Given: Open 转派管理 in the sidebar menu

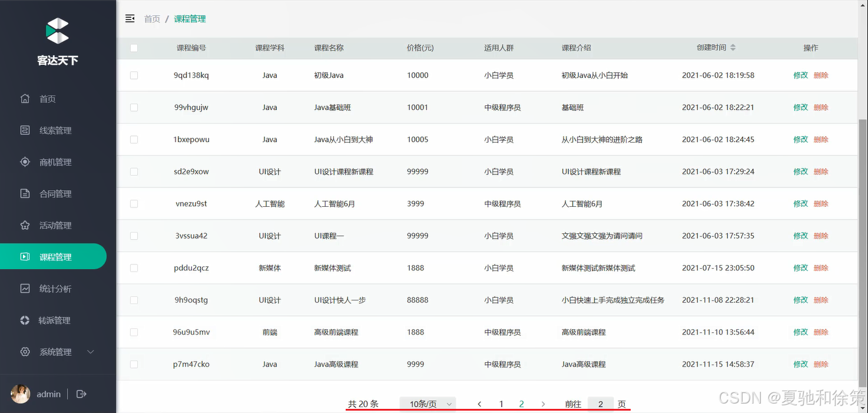Looking at the screenshot, I should (x=53, y=321).
